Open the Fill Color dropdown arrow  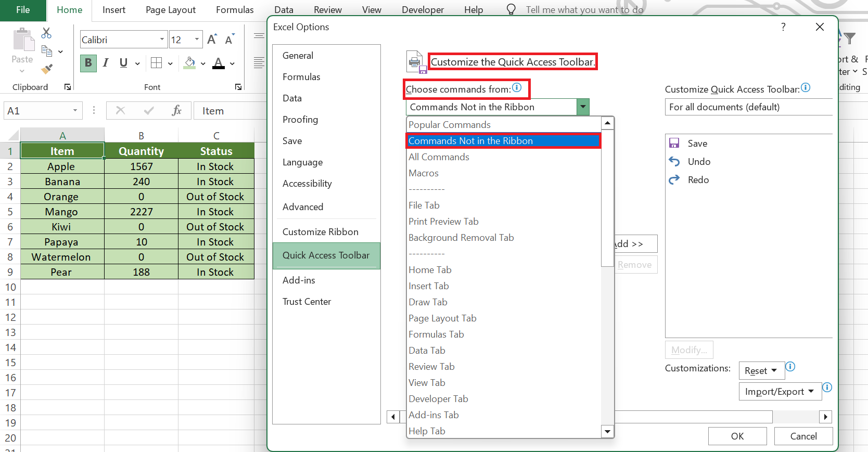(x=203, y=63)
